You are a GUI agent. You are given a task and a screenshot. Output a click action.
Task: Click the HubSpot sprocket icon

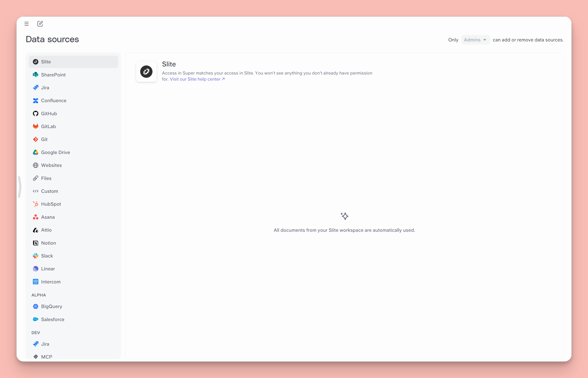coord(36,204)
